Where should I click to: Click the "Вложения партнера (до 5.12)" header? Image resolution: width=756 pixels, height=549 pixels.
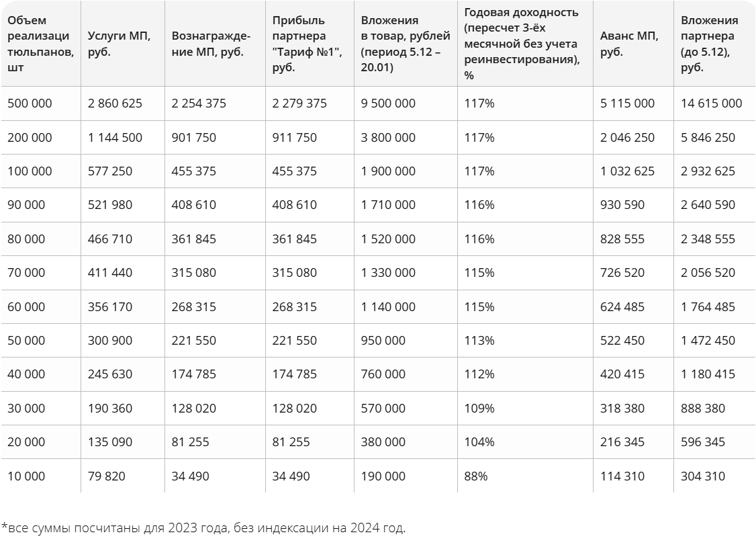click(x=709, y=44)
